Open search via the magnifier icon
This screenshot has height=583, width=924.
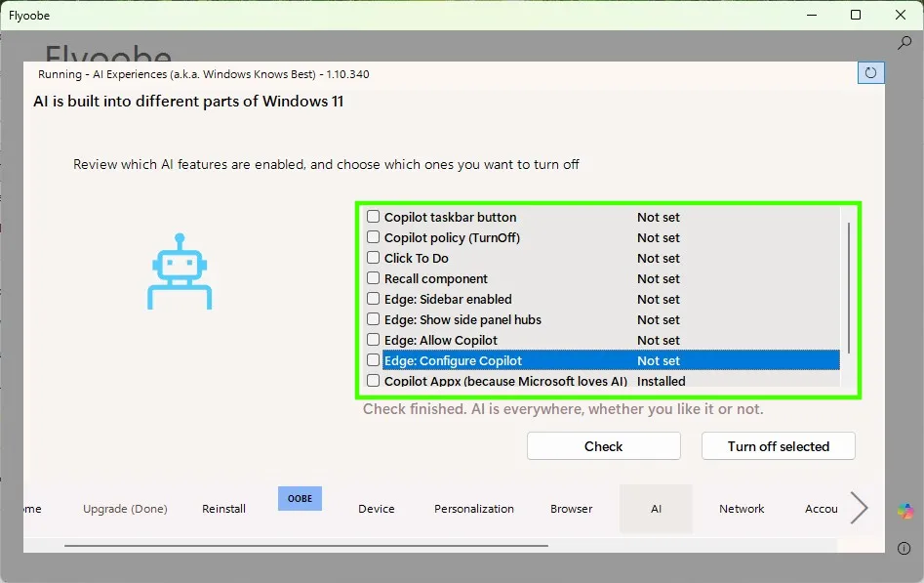[x=904, y=43]
